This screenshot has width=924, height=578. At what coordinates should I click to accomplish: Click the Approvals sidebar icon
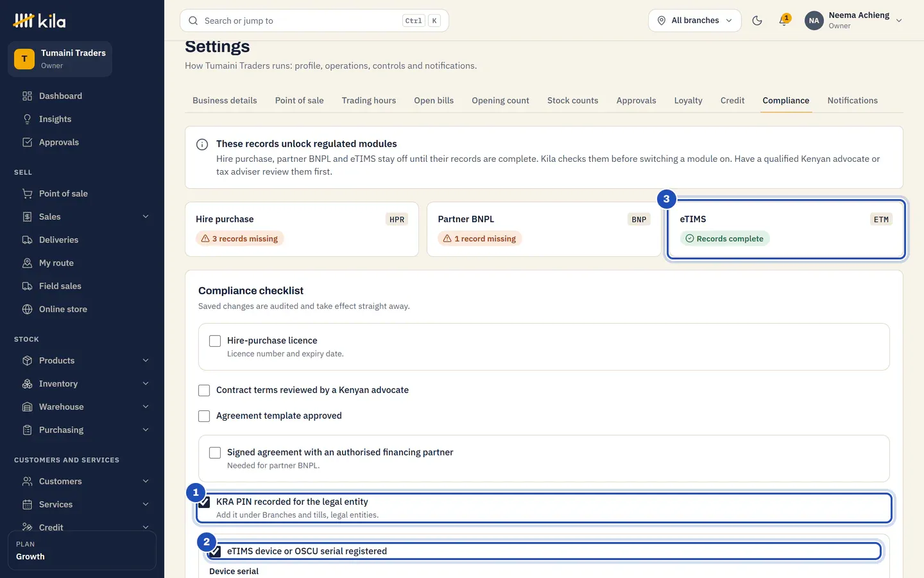click(27, 143)
